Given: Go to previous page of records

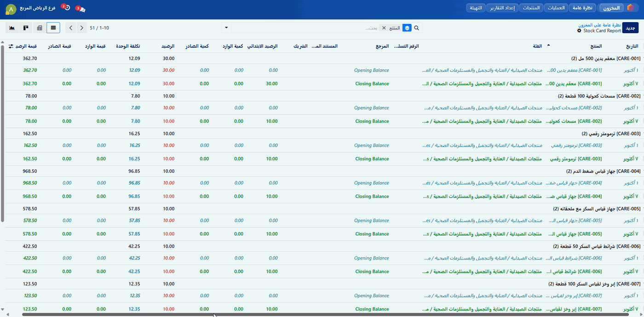Looking at the screenshot, I should (71, 28).
